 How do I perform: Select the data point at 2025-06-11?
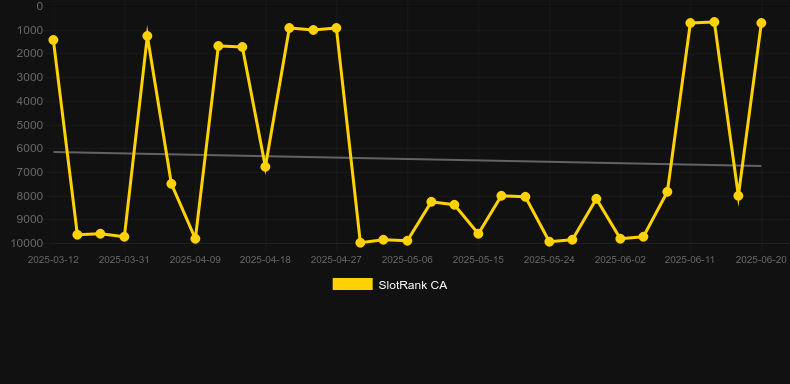point(690,23)
